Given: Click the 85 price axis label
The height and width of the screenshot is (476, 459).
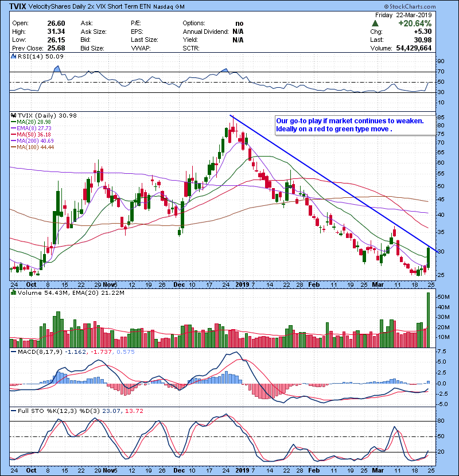Looking at the screenshot, I should (x=441, y=118).
